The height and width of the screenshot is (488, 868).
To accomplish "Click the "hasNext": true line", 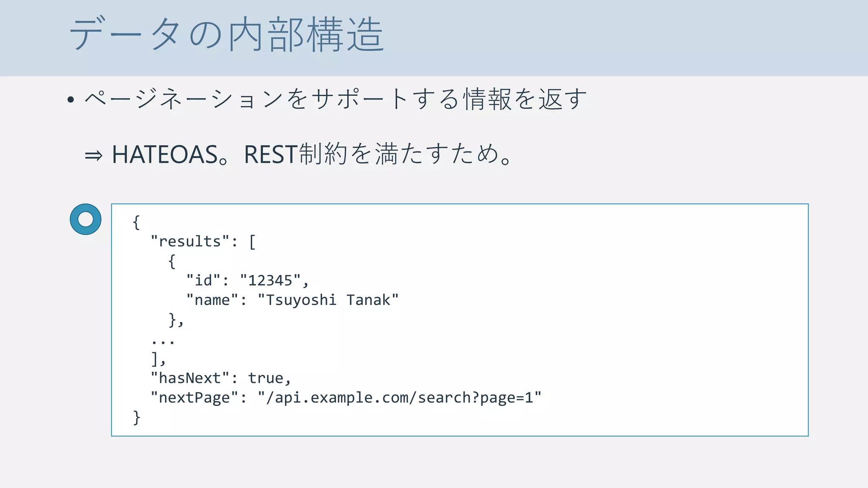I will [x=221, y=378].
